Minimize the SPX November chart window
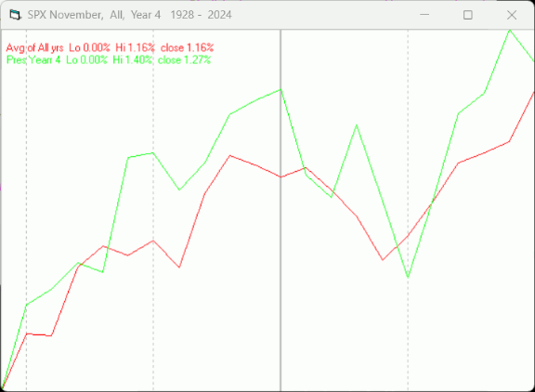The width and height of the screenshot is (535, 392). point(424,15)
